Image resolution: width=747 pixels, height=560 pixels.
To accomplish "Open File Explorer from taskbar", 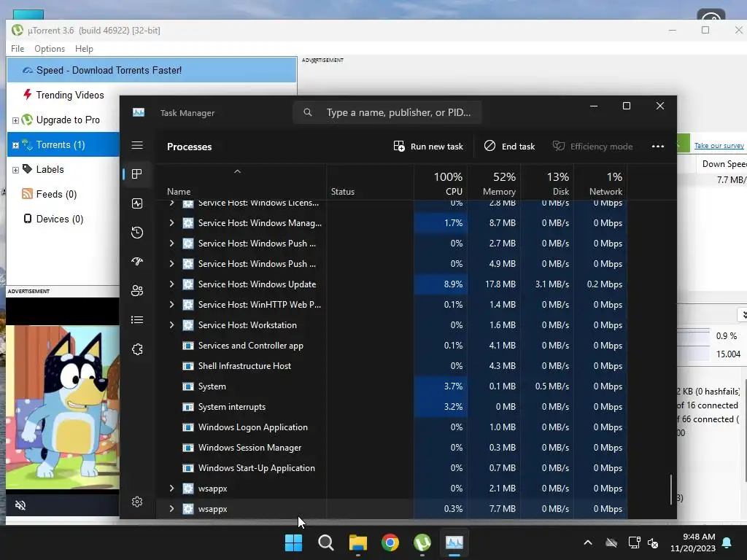I will 357,542.
